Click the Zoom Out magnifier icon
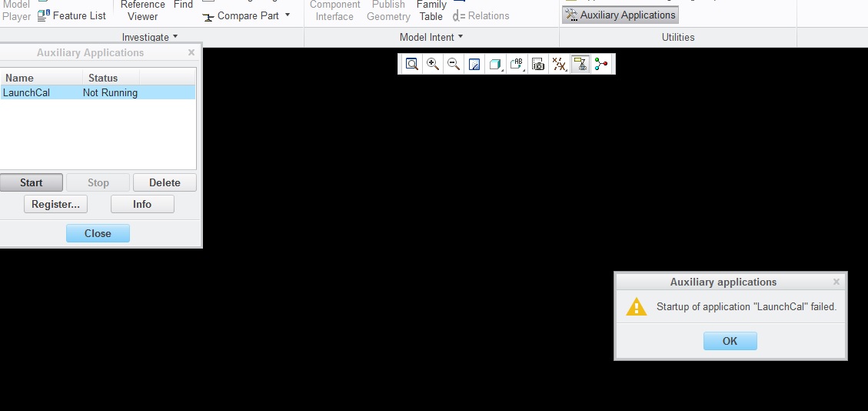This screenshot has height=411, width=868. 454,64
